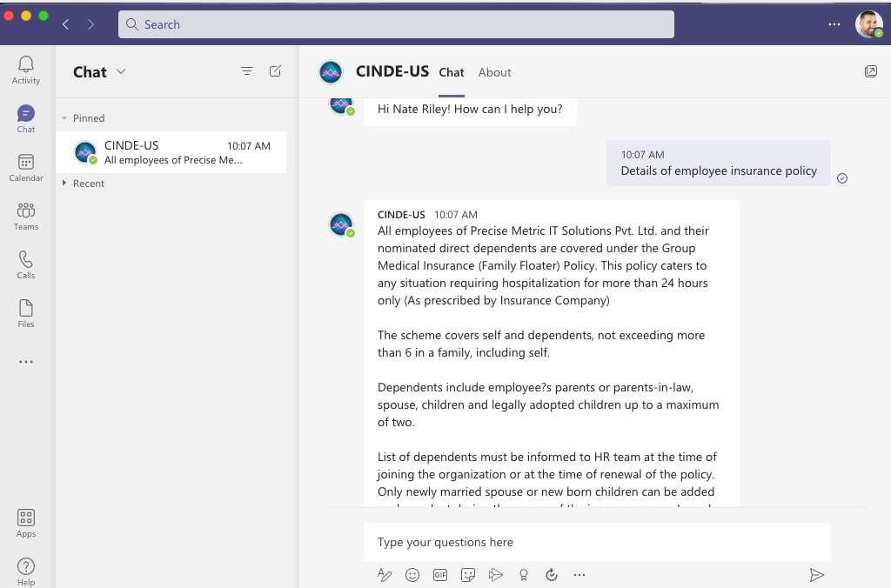Send the message with the arrow
The image size is (891, 588).
point(816,575)
